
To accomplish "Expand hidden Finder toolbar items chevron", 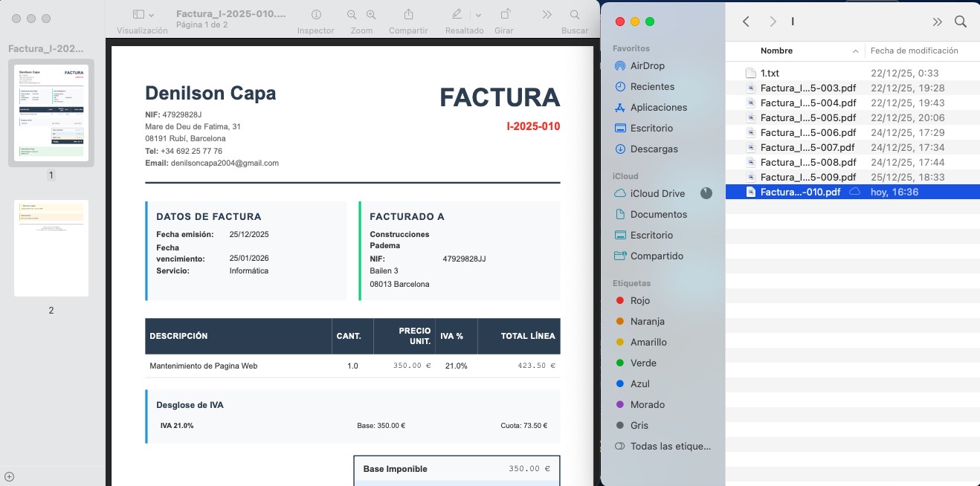I will [937, 22].
